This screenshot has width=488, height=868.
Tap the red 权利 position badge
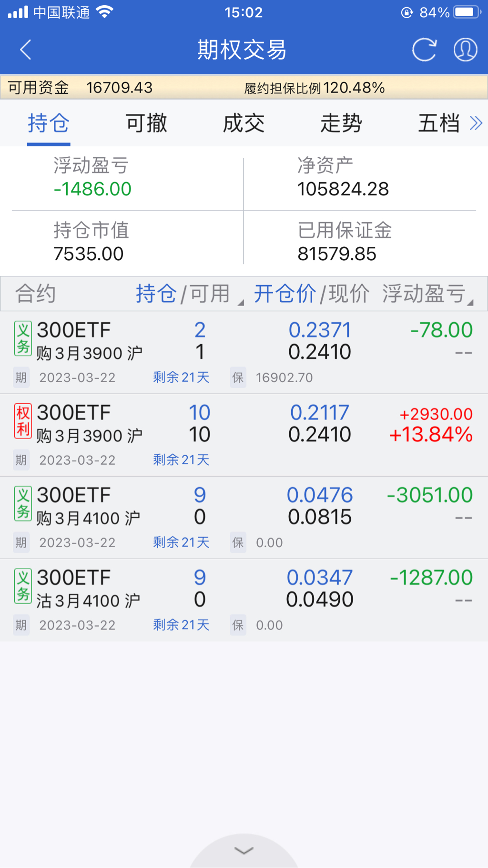tap(23, 421)
